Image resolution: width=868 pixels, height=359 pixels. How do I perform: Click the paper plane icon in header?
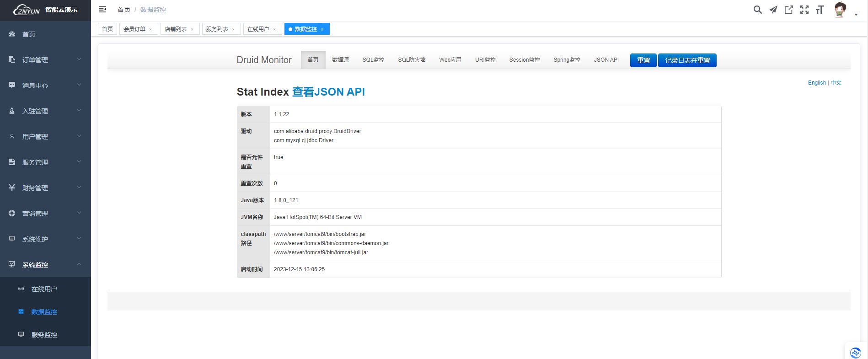773,10
